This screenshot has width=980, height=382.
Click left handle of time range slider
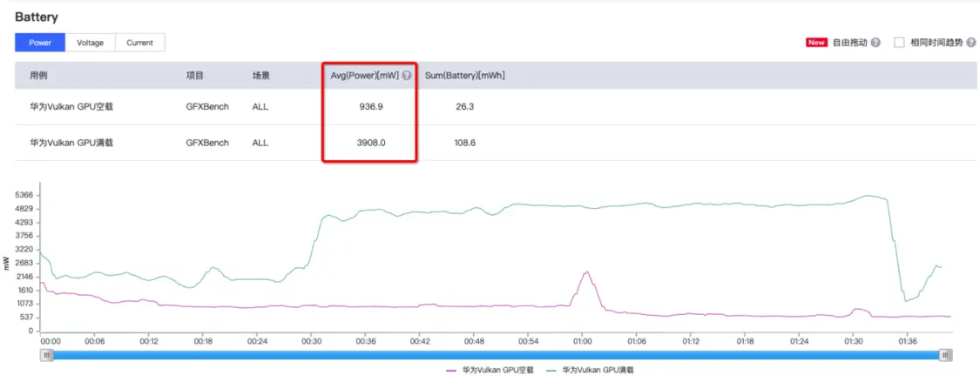tap(47, 355)
